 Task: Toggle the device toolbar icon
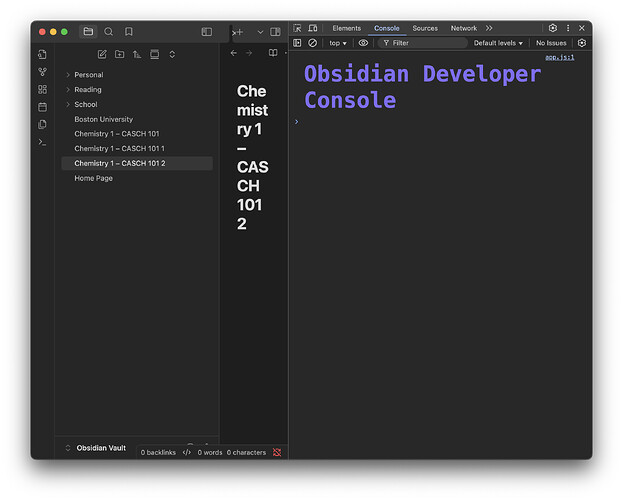pyautogui.click(x=313, y=28)
